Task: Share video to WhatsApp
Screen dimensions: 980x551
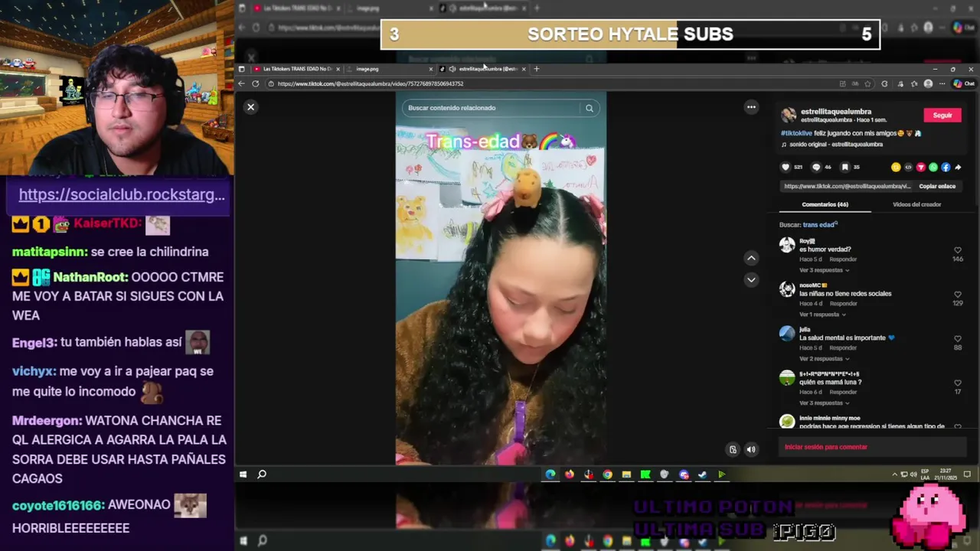Action: (933, 167)
